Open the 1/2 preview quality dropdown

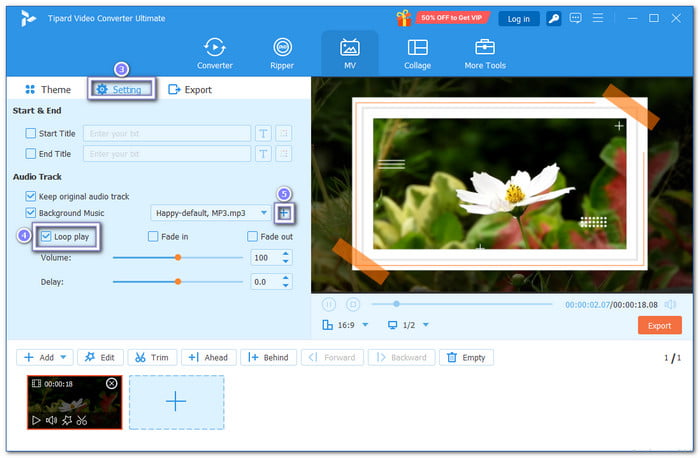[x=425, y=325]
